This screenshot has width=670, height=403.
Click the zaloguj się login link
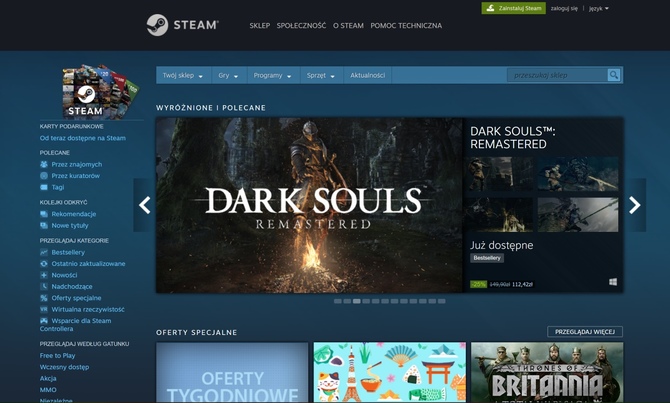[564, 8]
